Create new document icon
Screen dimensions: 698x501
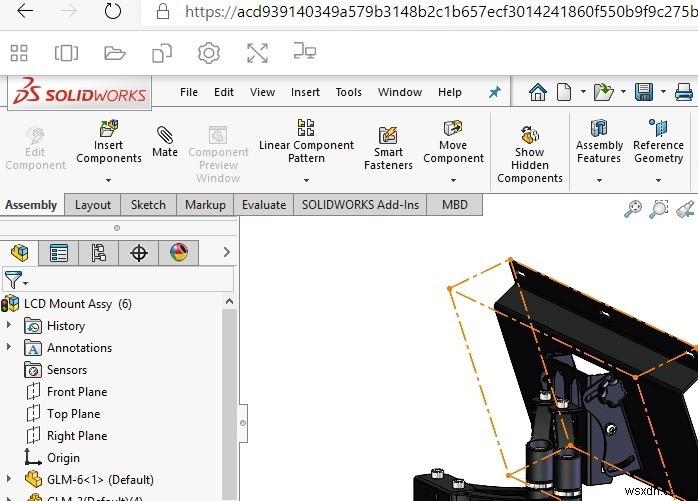pyautogui.click(x=564, y=92)
